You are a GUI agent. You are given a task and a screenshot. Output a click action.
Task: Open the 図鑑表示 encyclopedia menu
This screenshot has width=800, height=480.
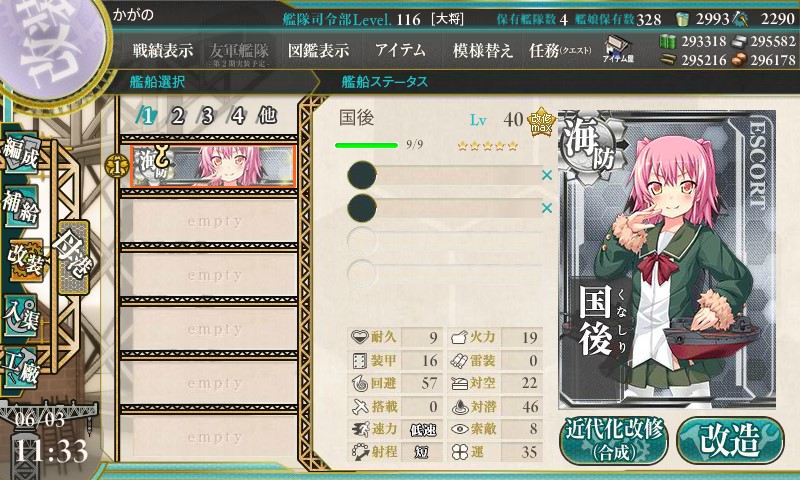318,51
